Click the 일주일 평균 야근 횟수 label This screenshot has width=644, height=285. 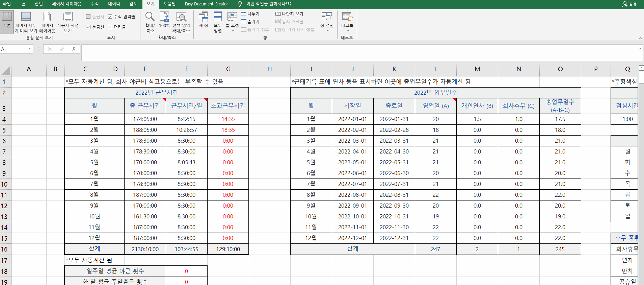115,271
